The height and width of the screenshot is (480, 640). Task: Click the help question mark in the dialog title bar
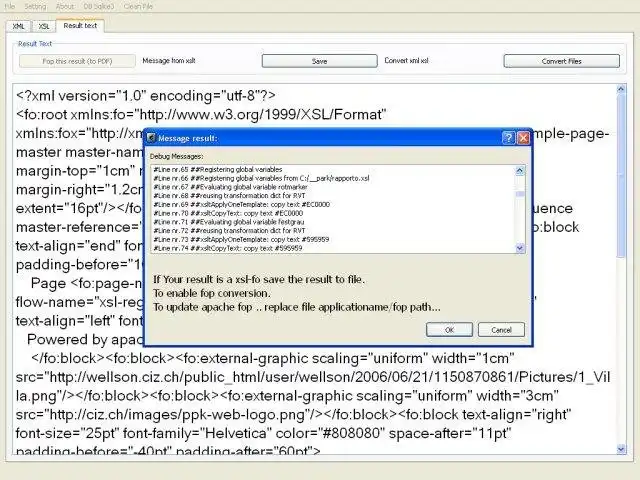(509, 138)
